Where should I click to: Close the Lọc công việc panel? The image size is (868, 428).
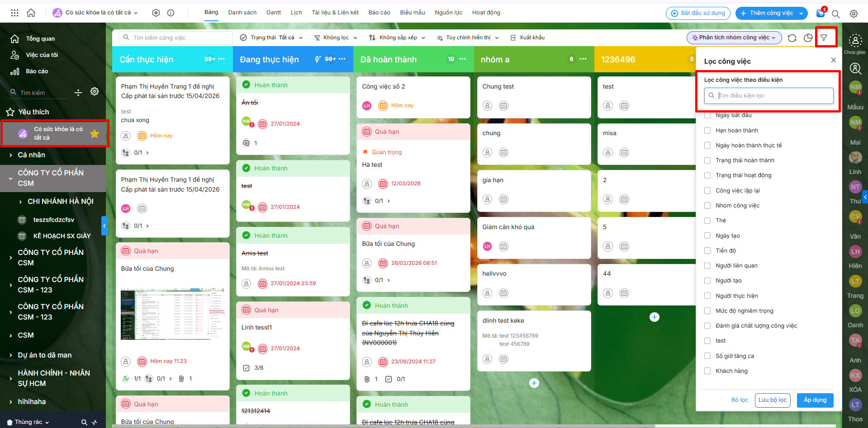pos(834,60)
